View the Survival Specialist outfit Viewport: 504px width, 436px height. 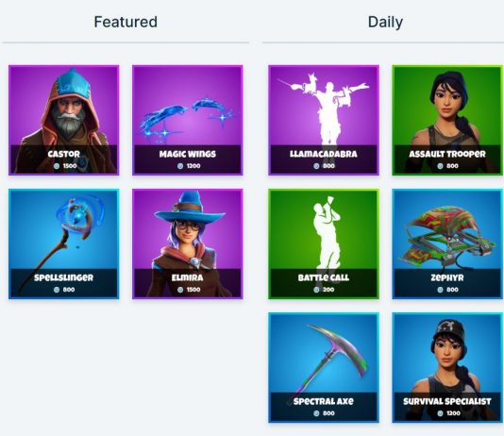click(447, 367)
